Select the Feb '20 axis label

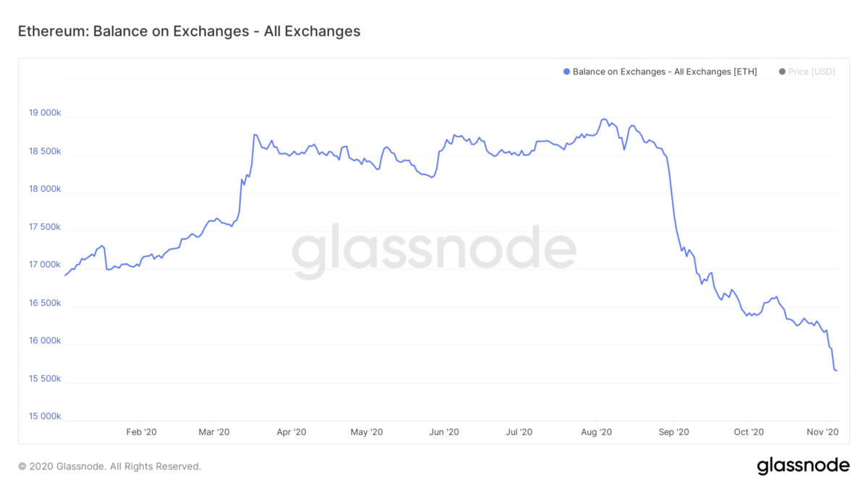pos(141,432)
